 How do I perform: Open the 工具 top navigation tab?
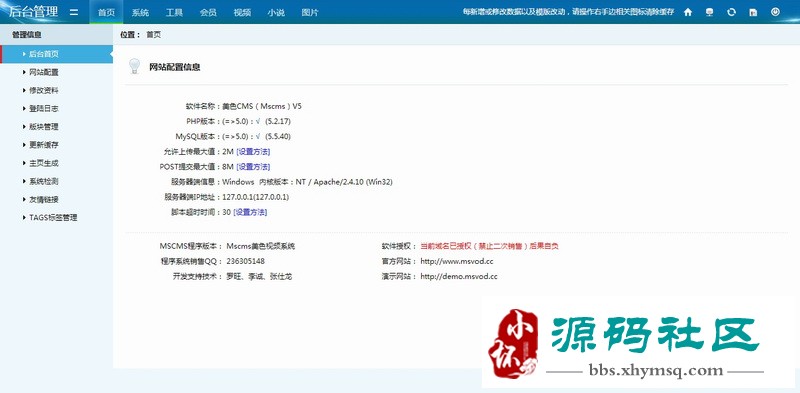click(x=174, y=12)
